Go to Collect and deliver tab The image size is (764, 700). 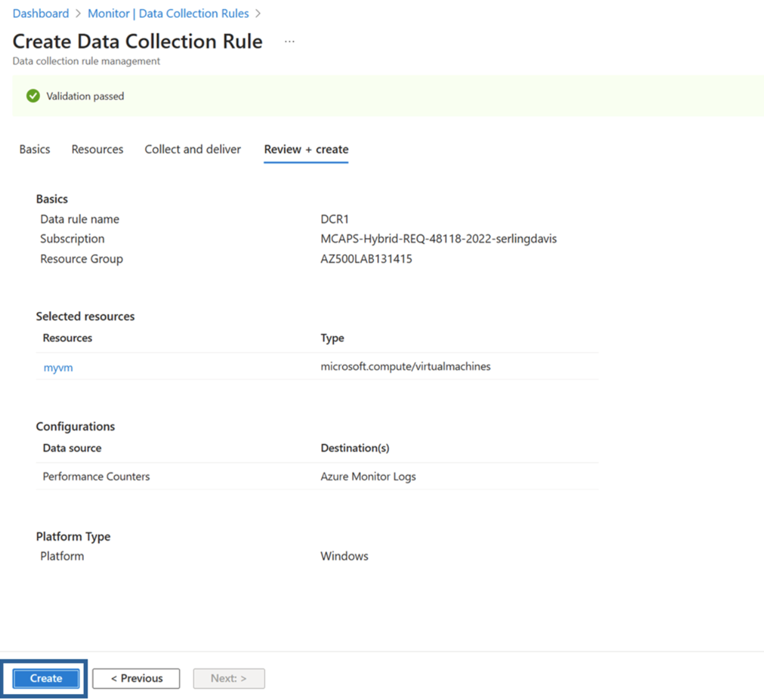[x=192, y=149]
